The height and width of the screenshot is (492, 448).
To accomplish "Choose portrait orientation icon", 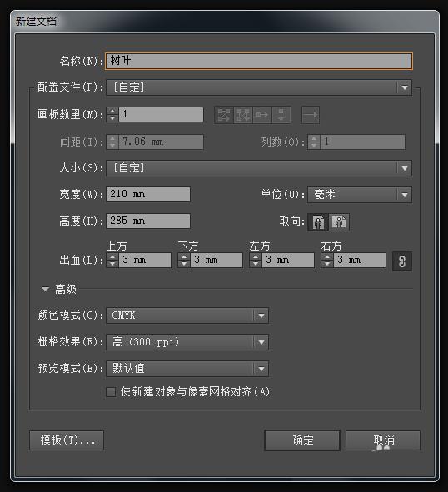I will click(318, 222).
